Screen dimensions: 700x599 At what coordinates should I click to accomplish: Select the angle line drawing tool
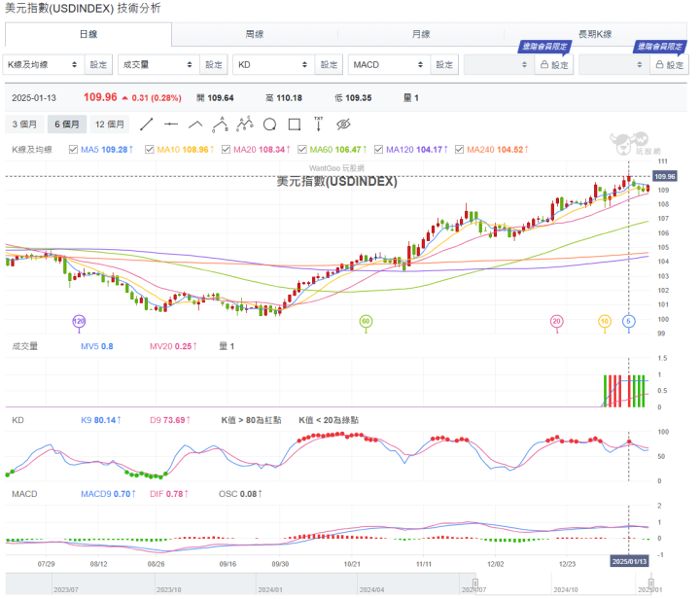(195, 124)
